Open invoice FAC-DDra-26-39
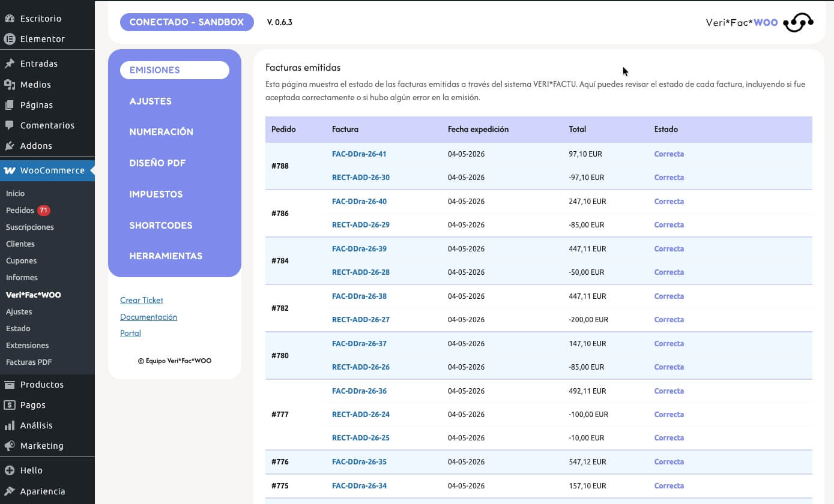This screenshot has width=834, height=504. pyautogui.click(x=359, y=249)
